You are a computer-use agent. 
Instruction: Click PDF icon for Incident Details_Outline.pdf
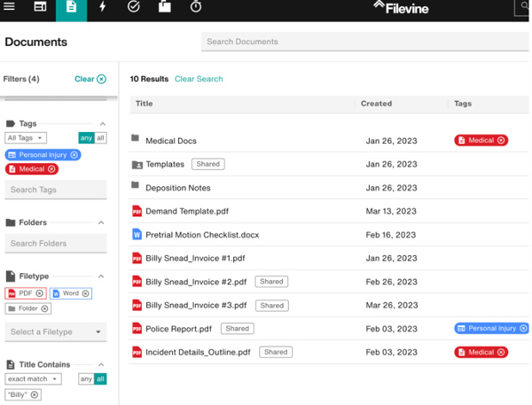point(137,352)
